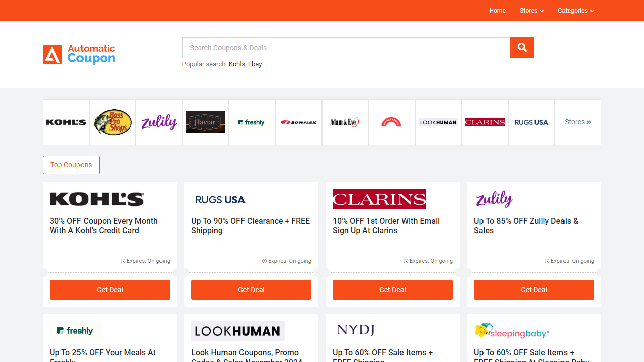Click the Search Coupons & Deals field
Viewport: 644px width, 362px height.
click(346, 47)
